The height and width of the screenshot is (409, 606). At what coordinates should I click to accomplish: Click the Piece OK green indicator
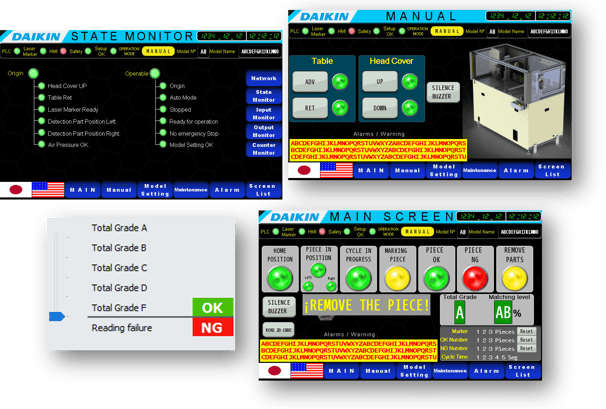click(436, 278)
